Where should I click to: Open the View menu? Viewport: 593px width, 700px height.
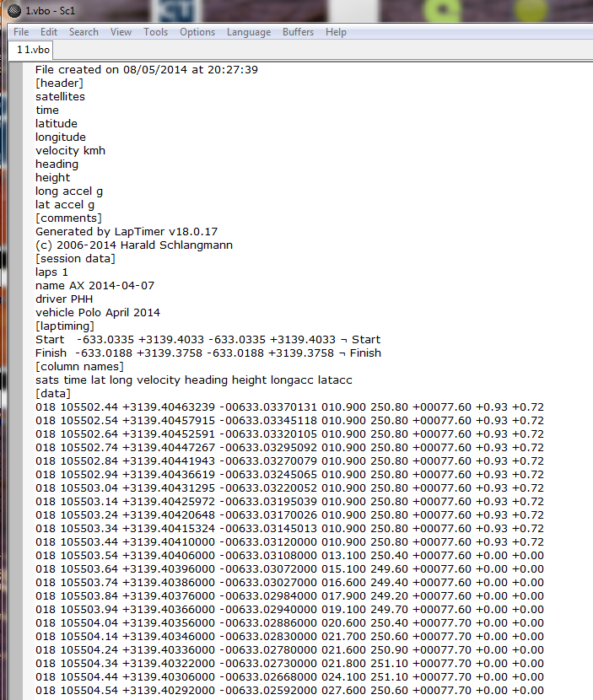121,32
